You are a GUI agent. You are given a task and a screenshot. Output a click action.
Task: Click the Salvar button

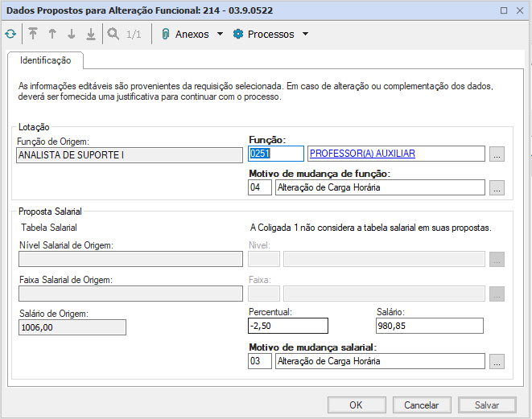[x=486, y=405]
